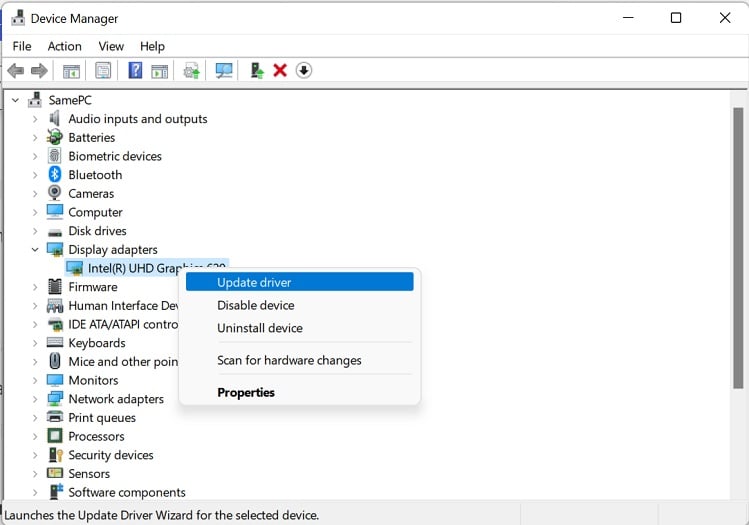The width and height of the screenshot is (749, 525).
Task: Click the Biometric devices fingerprint icon
Action: (54, 156)
